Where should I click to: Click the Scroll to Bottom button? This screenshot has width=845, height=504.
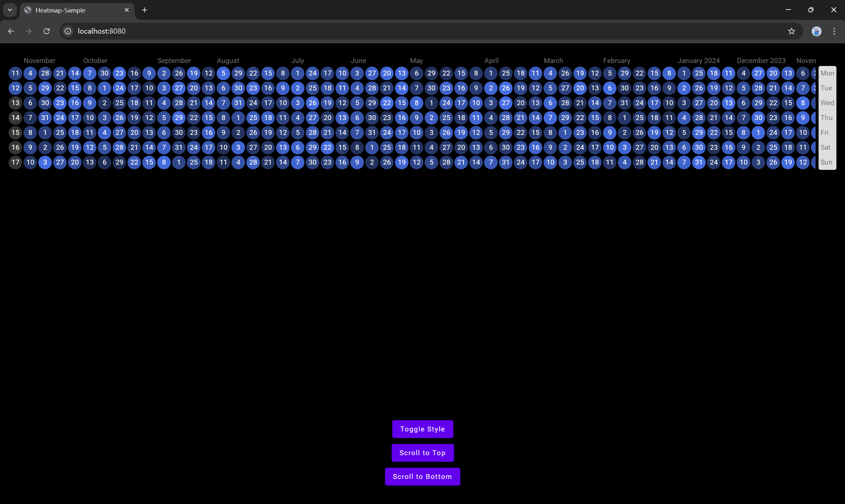pyautogui.click(x=422, y=476)
